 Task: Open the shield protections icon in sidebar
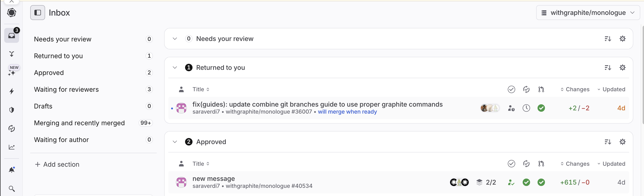pos(12,110)
